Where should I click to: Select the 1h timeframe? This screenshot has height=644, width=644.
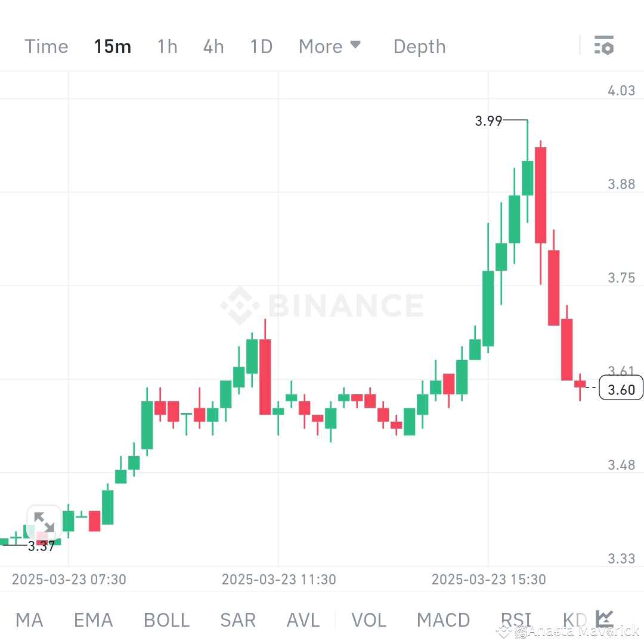[x=167, y=46]
